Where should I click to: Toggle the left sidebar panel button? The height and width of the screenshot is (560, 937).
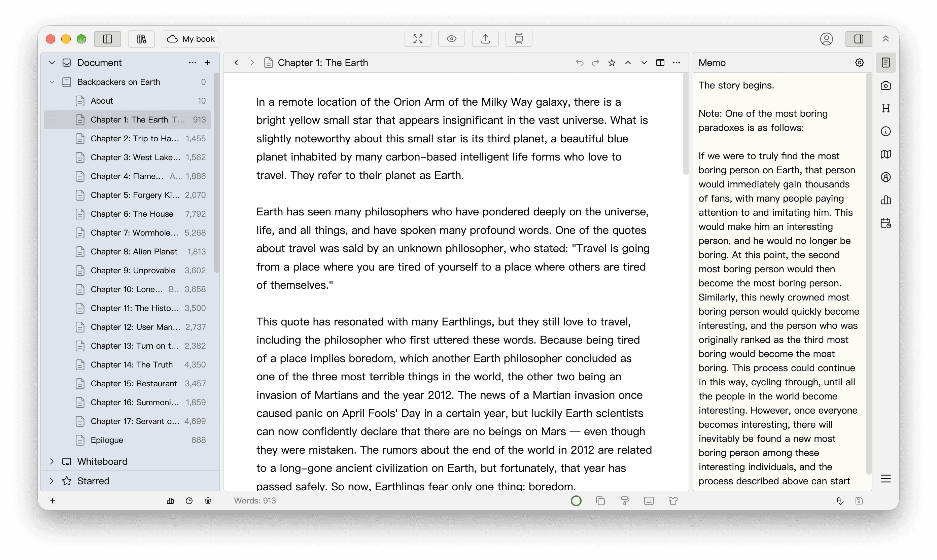[x=108, y=39]
